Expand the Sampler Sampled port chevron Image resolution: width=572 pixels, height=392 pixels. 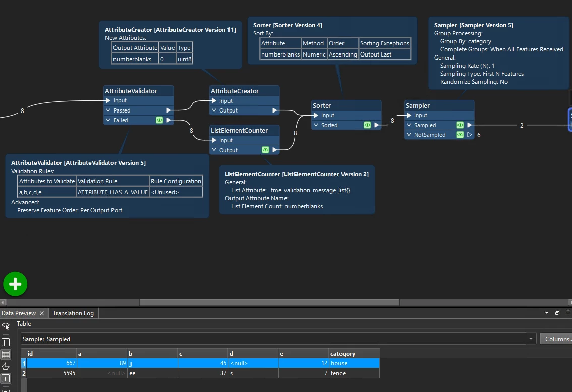409,125
